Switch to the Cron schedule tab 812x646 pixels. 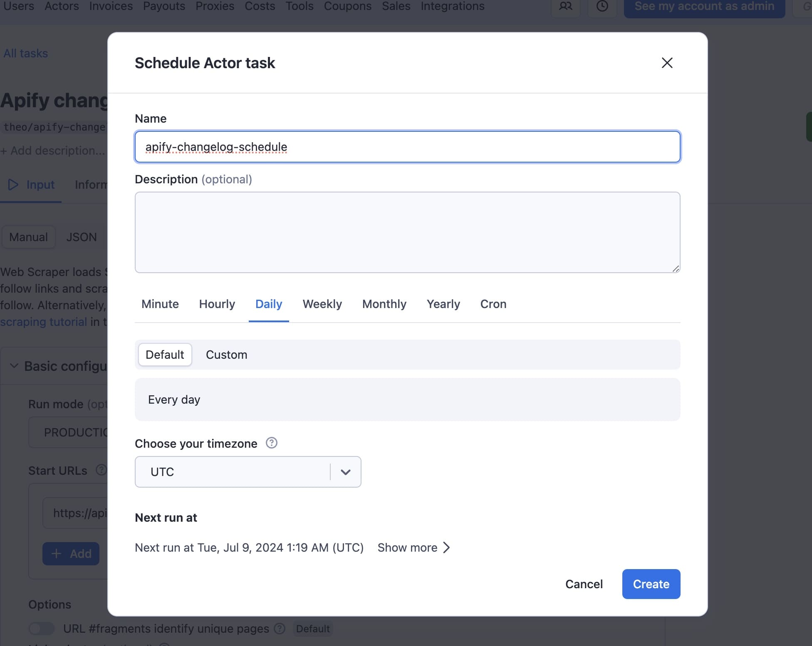point(493,304)
